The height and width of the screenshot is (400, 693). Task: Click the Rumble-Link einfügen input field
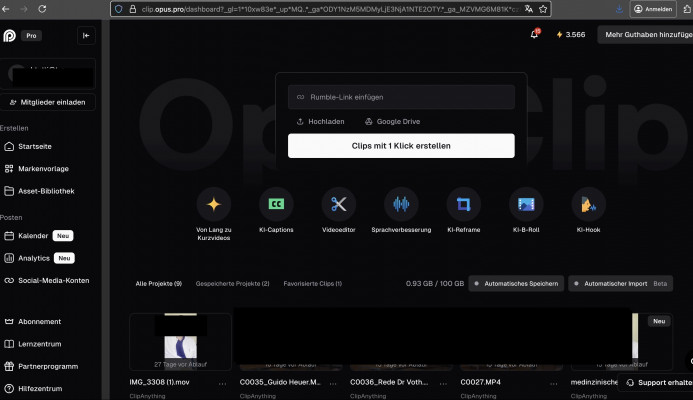pyautogui.click(x=401, y=97)
